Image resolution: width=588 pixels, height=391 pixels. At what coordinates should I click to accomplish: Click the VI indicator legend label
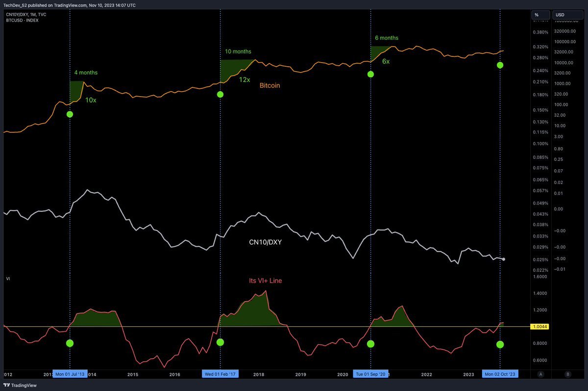[7, 278]
